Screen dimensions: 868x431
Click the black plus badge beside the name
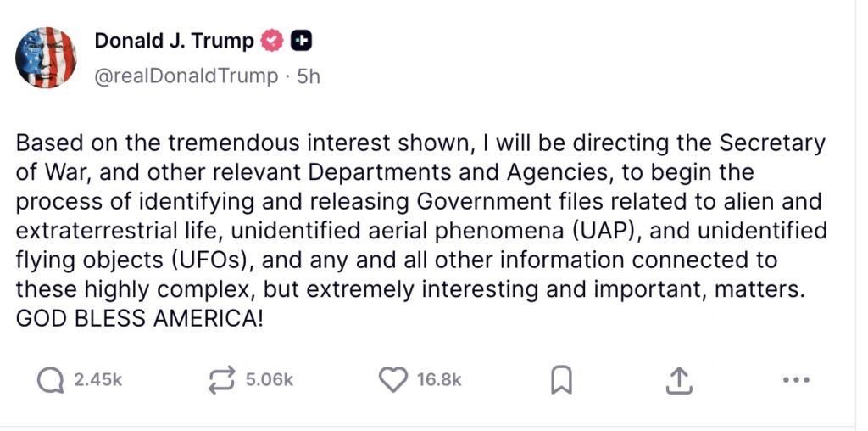301,40
